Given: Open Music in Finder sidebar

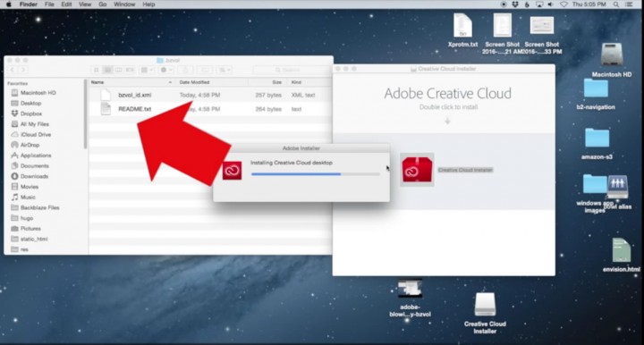Looking at the screenshot, I should [28, 198].
